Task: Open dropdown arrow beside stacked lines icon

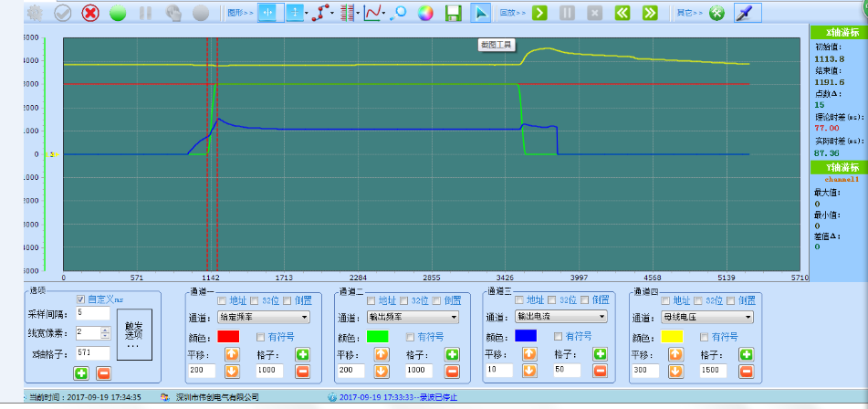Action: tap(358, 13)
